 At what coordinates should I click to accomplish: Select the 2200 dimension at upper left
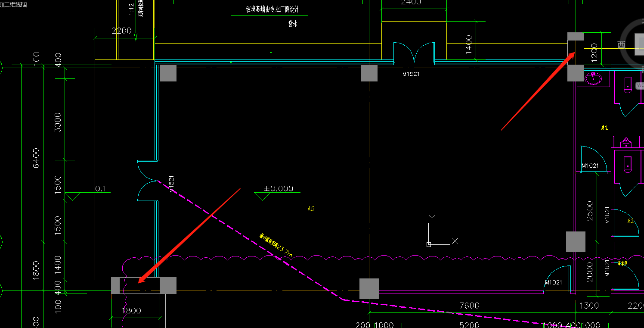coord(121,31)
